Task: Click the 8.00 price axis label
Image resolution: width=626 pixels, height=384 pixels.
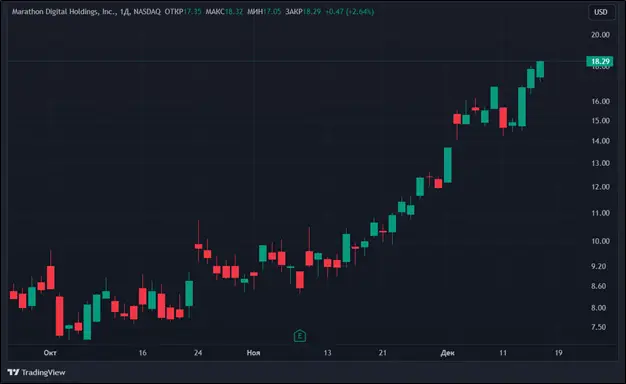Action: 598,308
